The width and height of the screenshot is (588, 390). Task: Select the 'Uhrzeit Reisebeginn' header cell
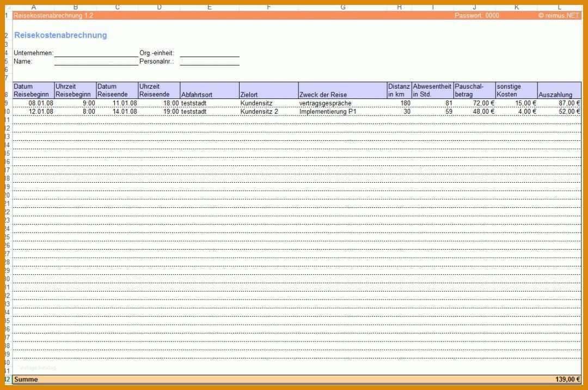(75, 90)
